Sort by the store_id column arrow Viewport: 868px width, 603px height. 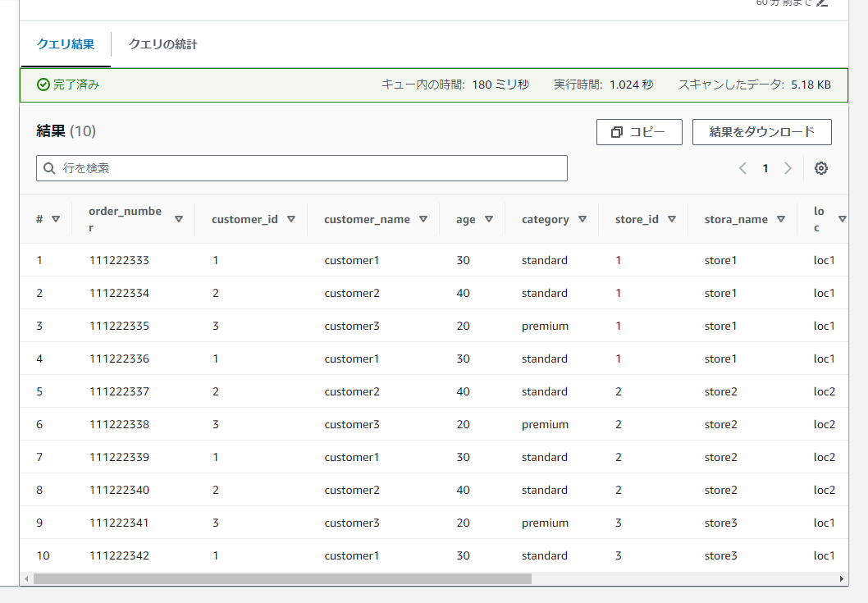(x=672, y=219)
